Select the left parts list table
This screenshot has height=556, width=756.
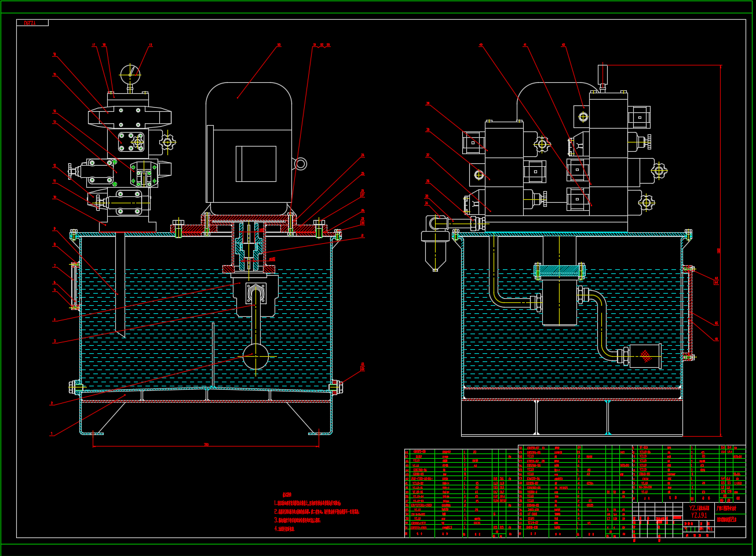coord(461,493)
